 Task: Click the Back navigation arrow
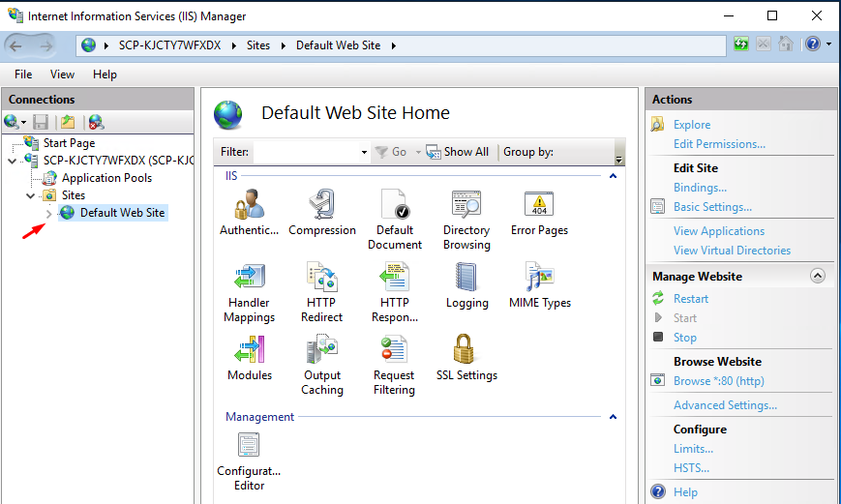pos(16,46)
